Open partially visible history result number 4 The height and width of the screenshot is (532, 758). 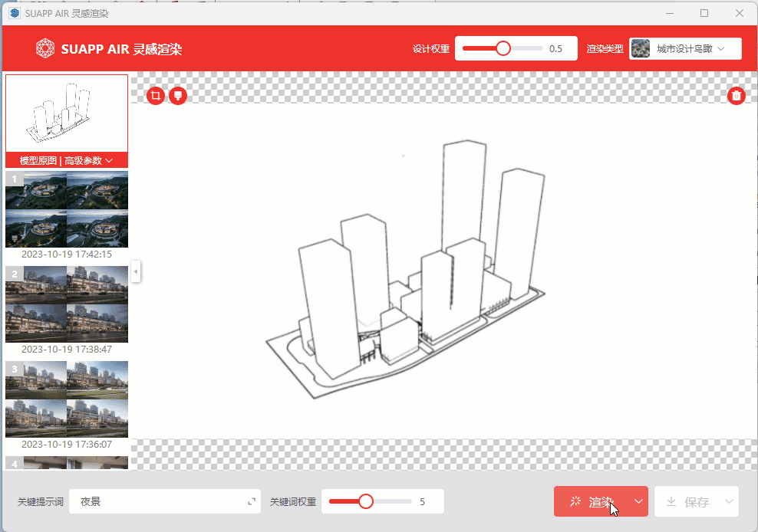point(67,463)
